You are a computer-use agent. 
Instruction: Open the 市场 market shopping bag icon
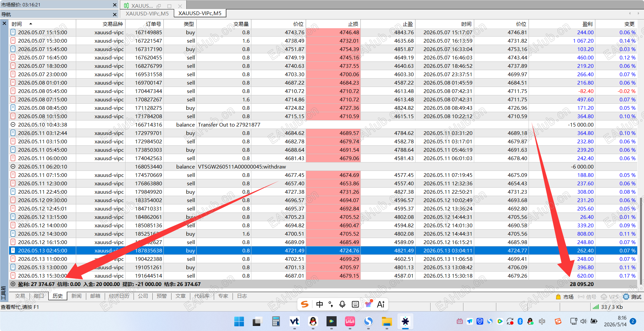point(558,297)
